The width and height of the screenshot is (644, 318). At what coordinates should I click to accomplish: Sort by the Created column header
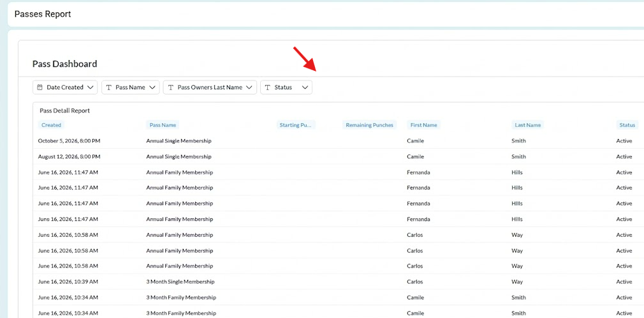(52, 125)
